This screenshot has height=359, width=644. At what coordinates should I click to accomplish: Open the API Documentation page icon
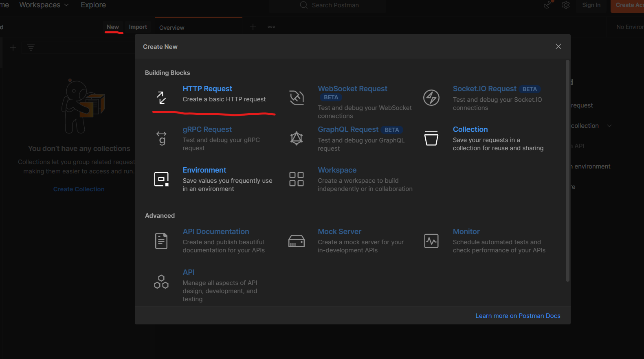(x=161, y=241)
